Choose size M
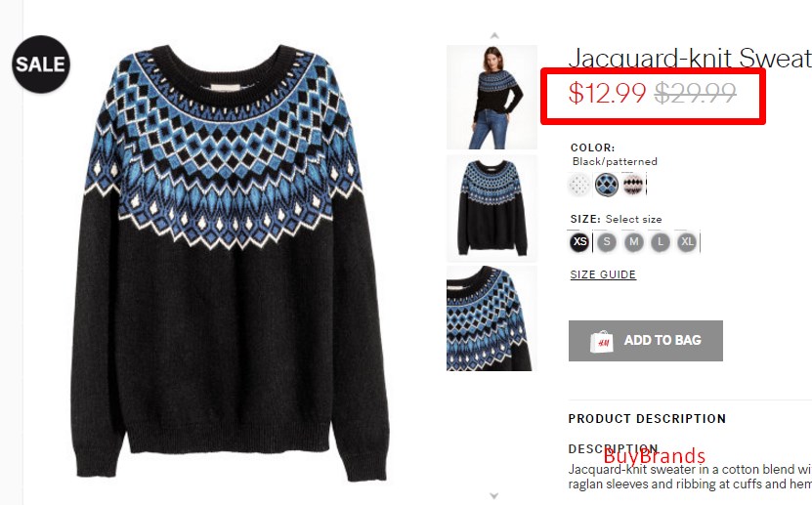Screen dimensions: 812x505 click(634, 241)
